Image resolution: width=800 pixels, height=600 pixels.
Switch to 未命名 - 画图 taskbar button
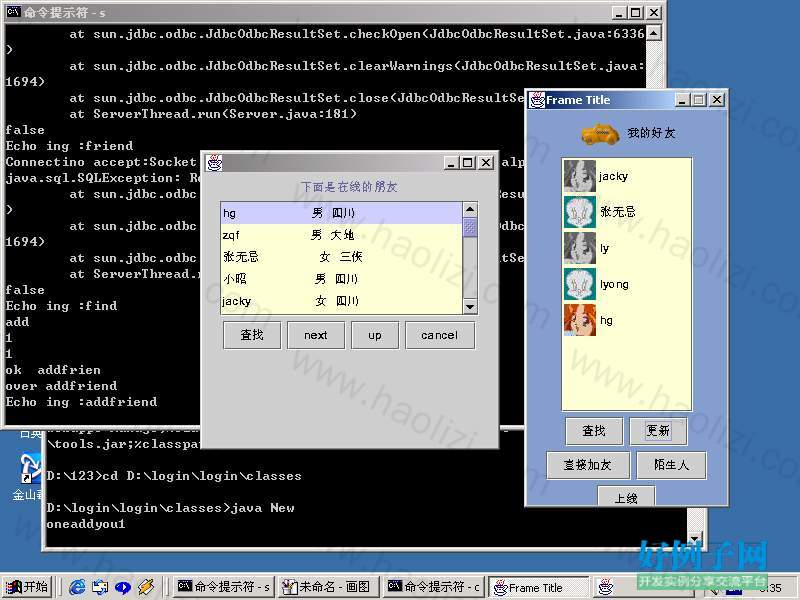pyautogui.click(x=327, y=587)
